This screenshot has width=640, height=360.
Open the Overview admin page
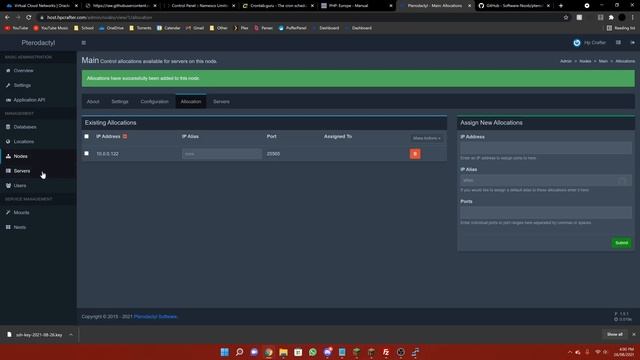pyautogui.click(x=23, y=71)
